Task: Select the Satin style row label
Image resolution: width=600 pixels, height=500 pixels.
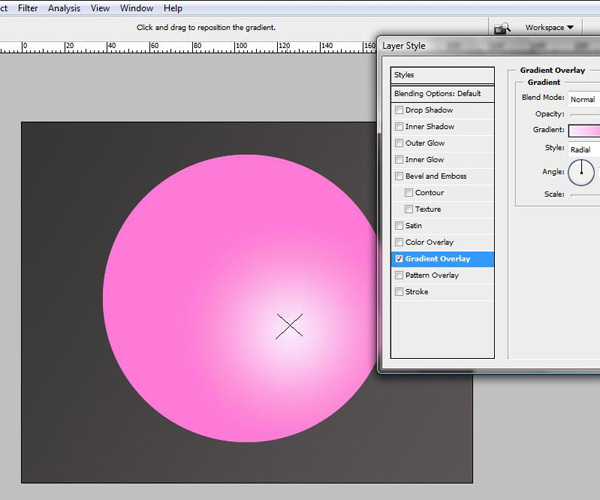Action: pos(414,225)
